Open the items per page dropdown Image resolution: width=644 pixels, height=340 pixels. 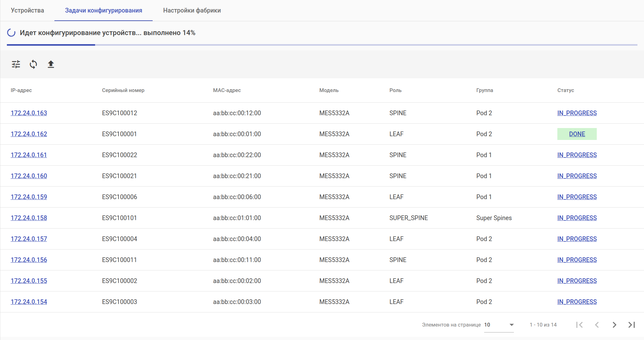click(499, 325)
